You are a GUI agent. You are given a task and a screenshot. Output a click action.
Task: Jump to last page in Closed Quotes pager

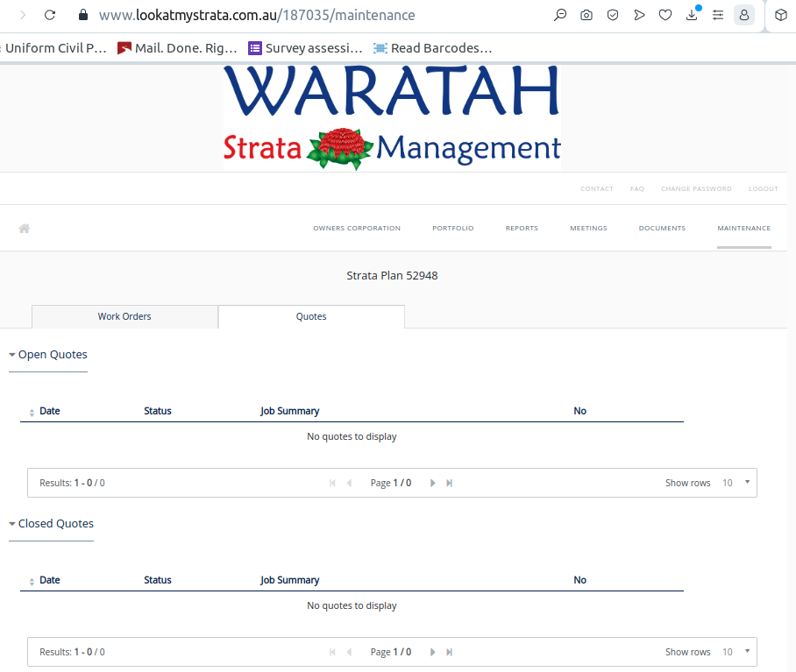click(x=450, y=652)
